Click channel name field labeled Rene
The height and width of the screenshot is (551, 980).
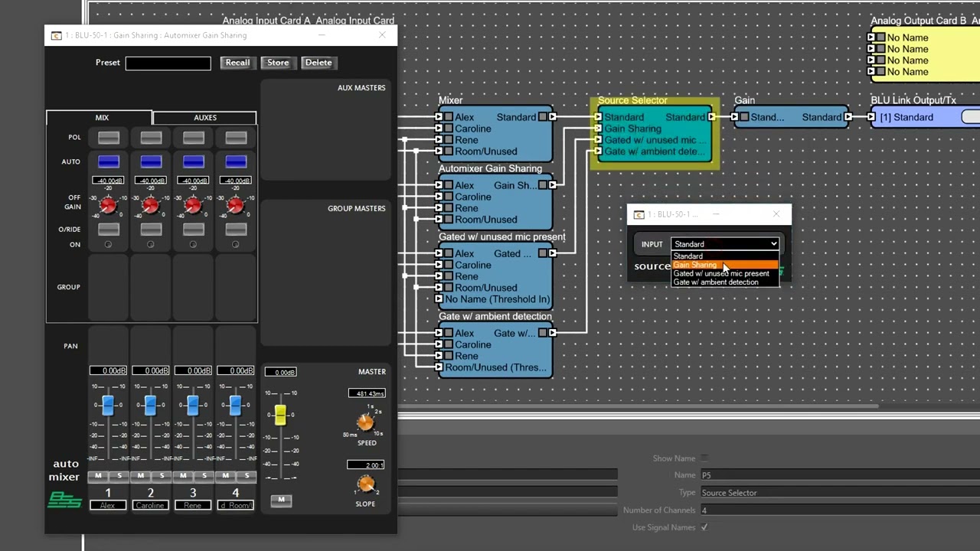point(193,505)
